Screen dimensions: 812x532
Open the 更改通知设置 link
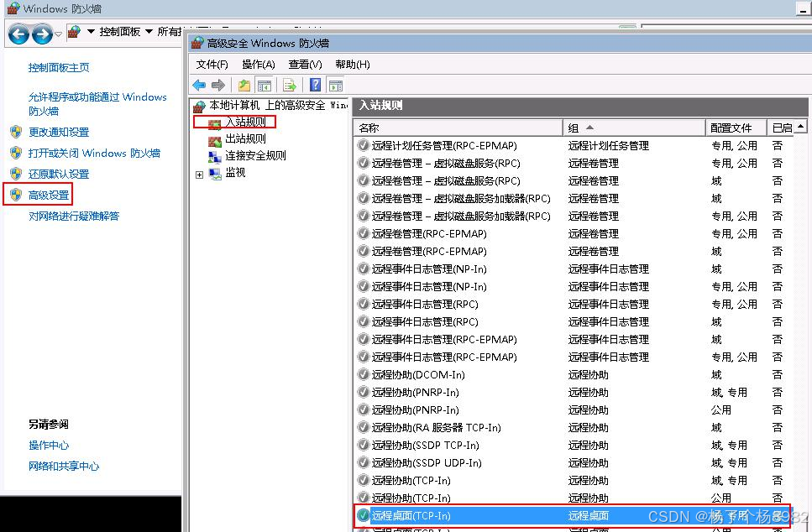coord(59,132)
